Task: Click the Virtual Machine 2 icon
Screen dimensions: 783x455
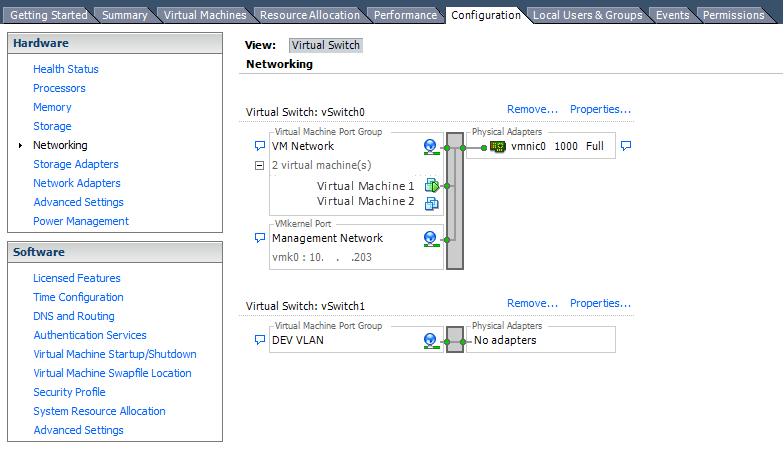Action: (x=431, y=202)
